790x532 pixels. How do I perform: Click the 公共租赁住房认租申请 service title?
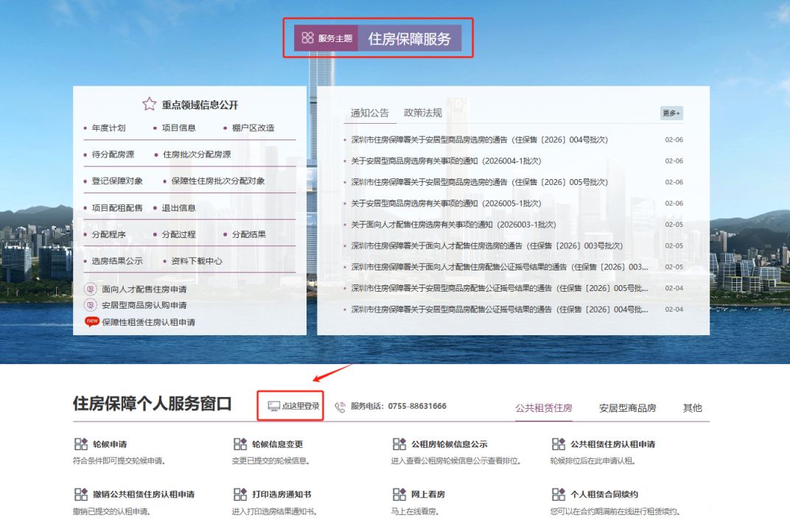click(612, 444)
